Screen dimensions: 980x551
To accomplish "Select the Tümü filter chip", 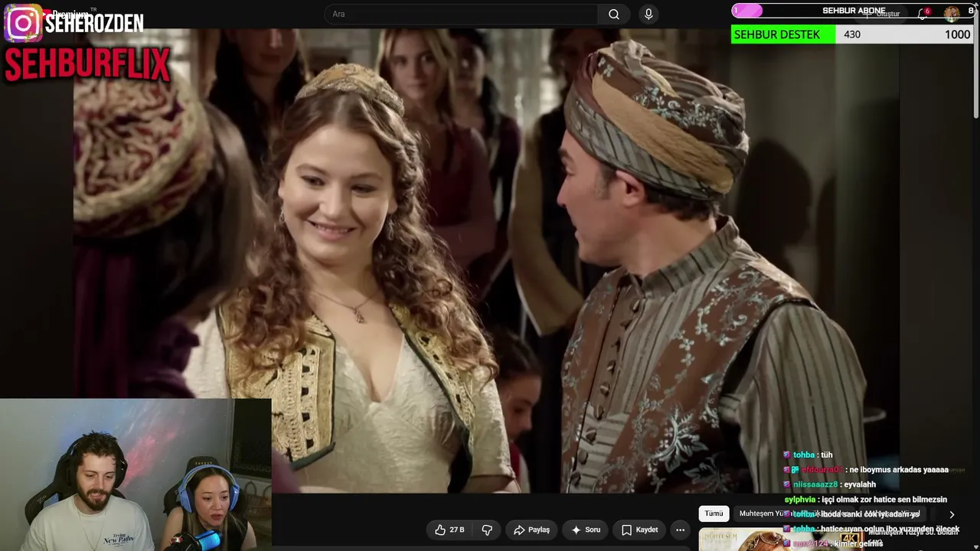I will click(x=714, y=514).
